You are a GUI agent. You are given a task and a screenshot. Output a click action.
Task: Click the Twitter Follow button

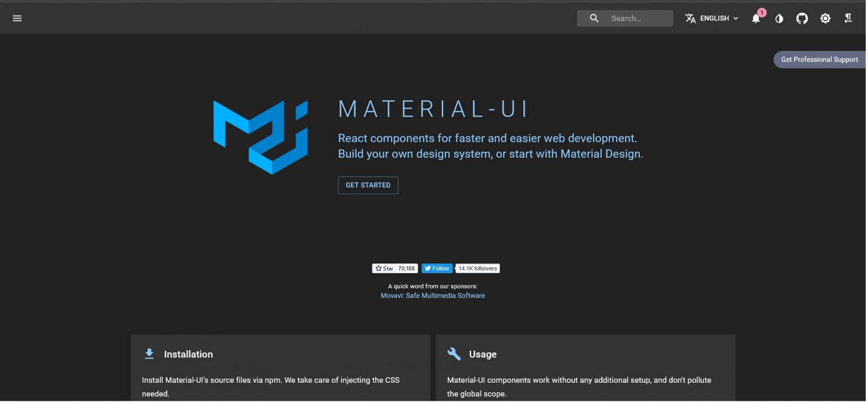437,269
